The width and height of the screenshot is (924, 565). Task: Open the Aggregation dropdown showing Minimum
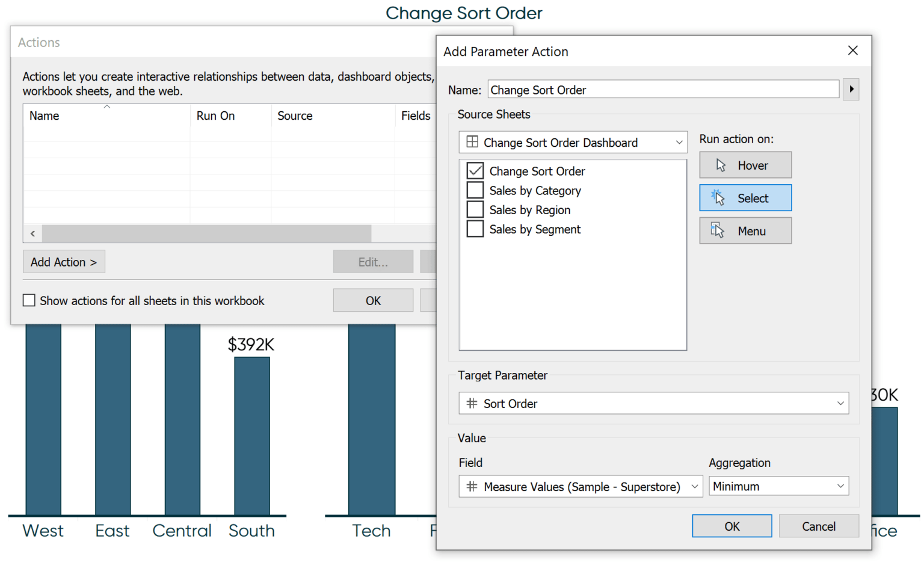click(x=778, y=486)
